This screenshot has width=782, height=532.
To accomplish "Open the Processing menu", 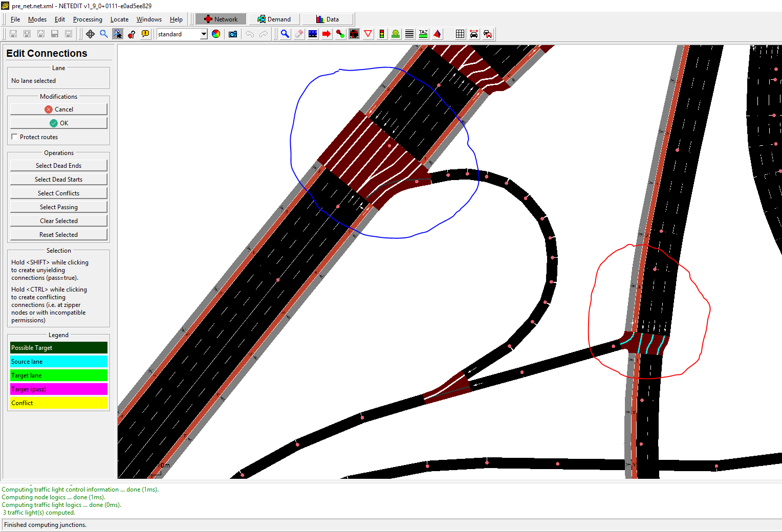I will pyautogui.click(x=88, y=19).
